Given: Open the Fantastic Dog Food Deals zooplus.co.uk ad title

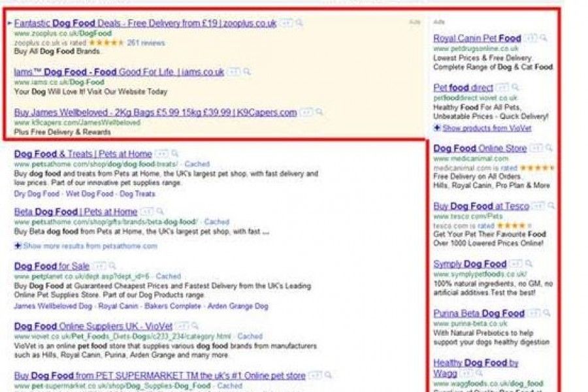Looking at the screenshot, I should 145,24.
